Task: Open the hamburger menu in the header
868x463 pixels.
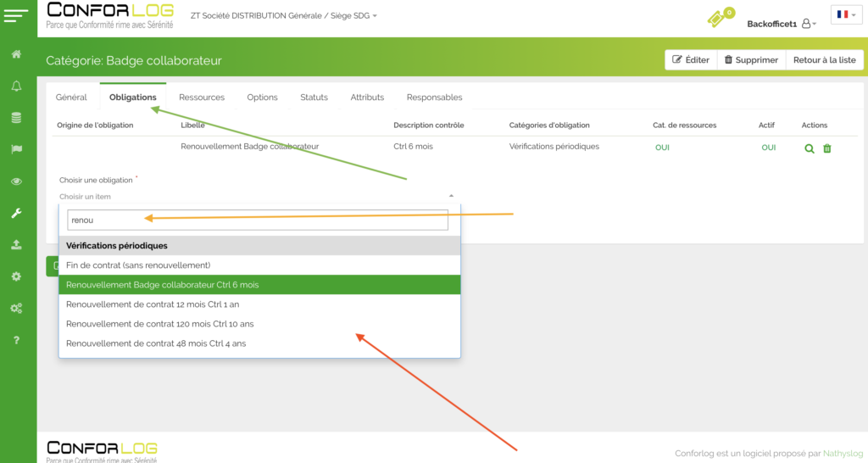Action: 17,15
